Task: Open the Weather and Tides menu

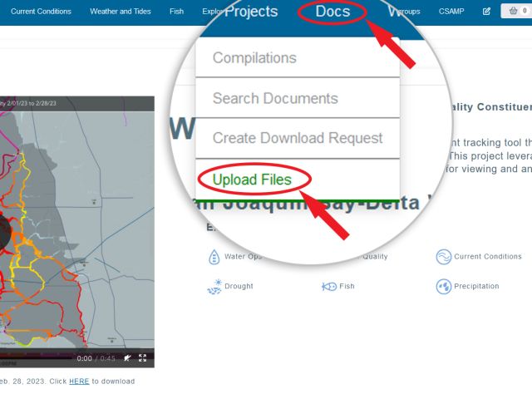Action: [x=120, y=12]
